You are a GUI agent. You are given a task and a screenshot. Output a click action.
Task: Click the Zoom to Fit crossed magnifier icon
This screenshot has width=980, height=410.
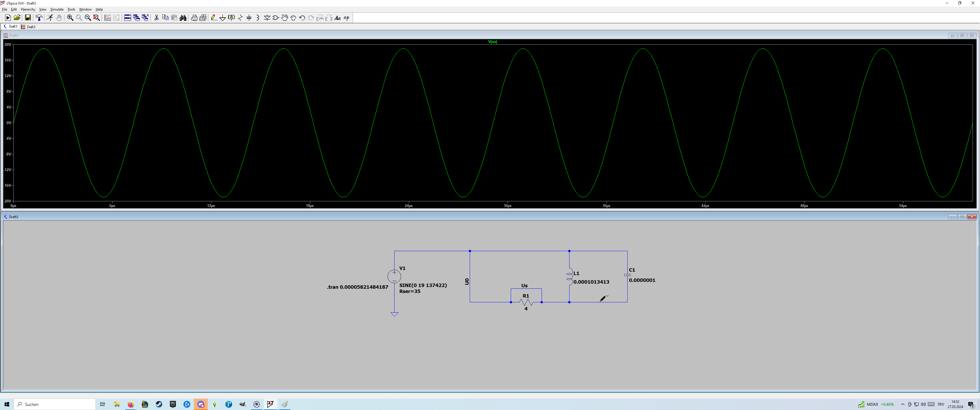tap(97, 18)
